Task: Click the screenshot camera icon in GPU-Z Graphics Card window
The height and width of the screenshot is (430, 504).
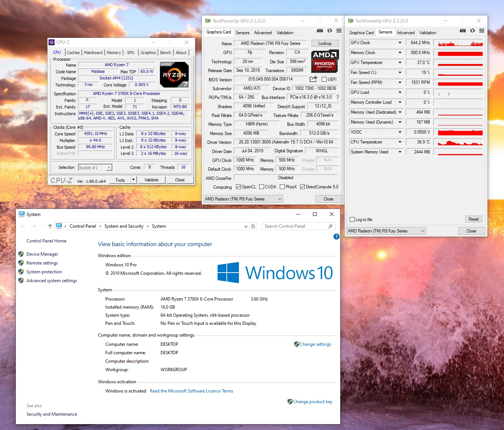Action: [320, 31]
